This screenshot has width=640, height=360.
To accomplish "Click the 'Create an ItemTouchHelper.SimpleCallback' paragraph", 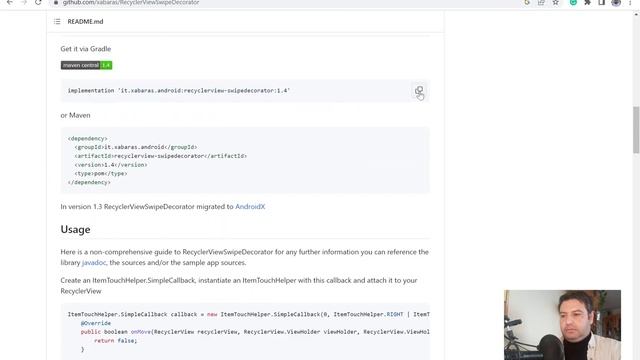I will click(x=239, y=286).
